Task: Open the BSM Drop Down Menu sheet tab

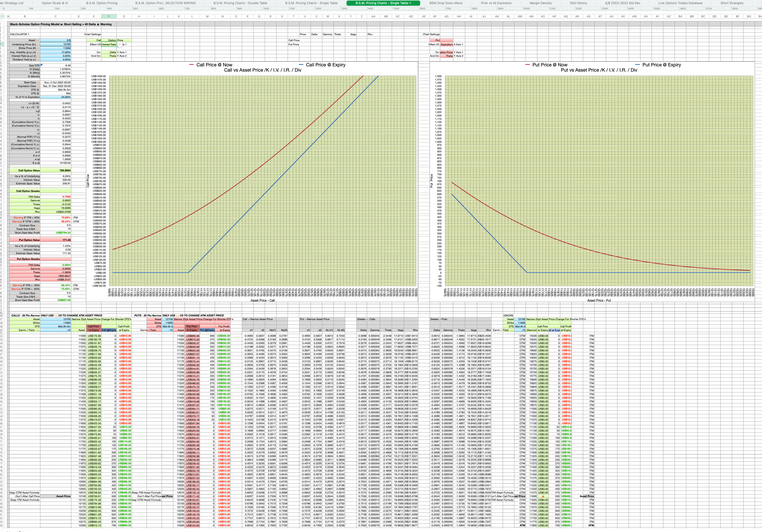Action: [446, 3]
